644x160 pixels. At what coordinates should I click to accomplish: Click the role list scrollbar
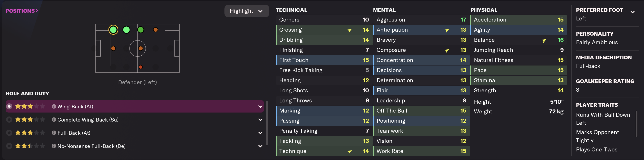tap(267, 123)
